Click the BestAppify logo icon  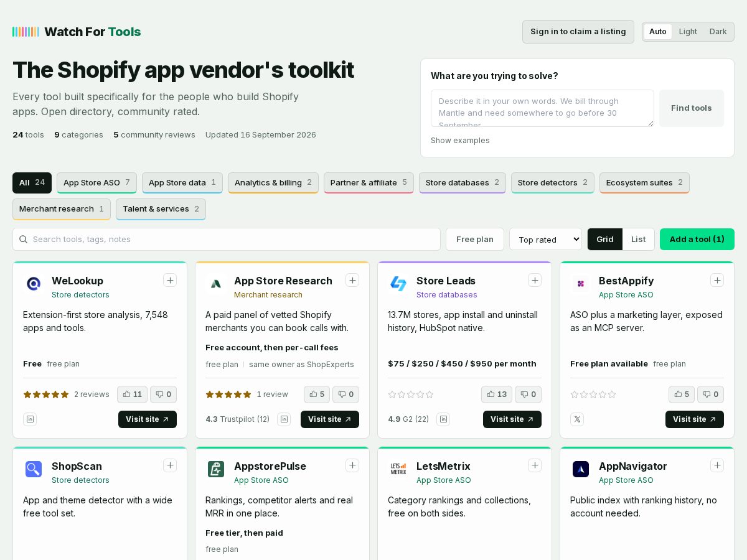tap(581, 284)
